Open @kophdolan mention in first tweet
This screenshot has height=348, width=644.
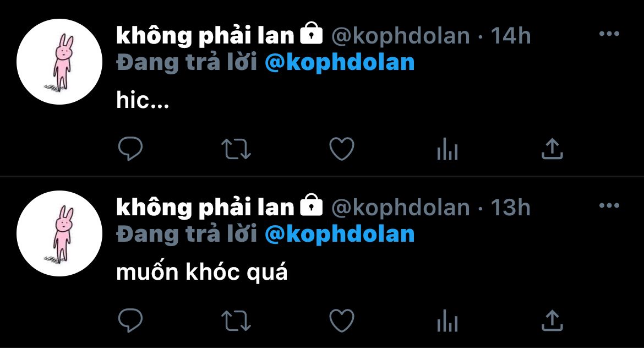[340, 63]
